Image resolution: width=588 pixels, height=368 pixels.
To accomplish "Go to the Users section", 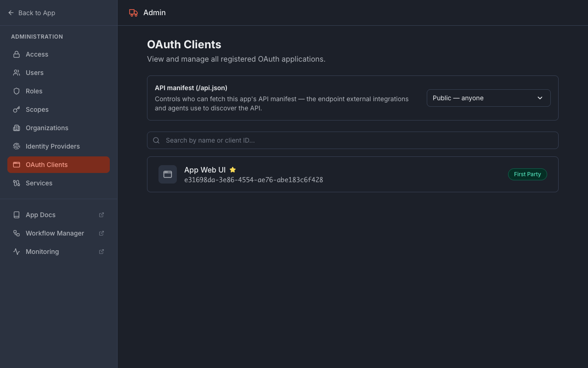I will pyautogui.click(x=58, y=73).
